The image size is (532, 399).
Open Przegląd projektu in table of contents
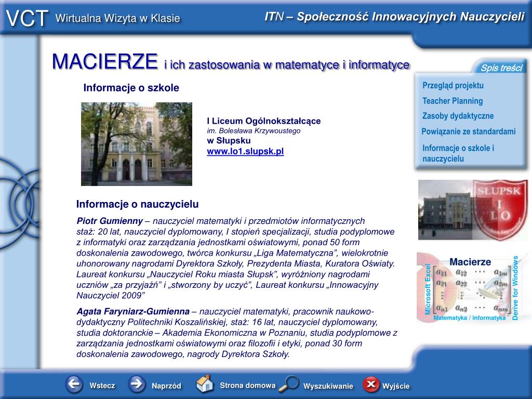click(453, 86)
